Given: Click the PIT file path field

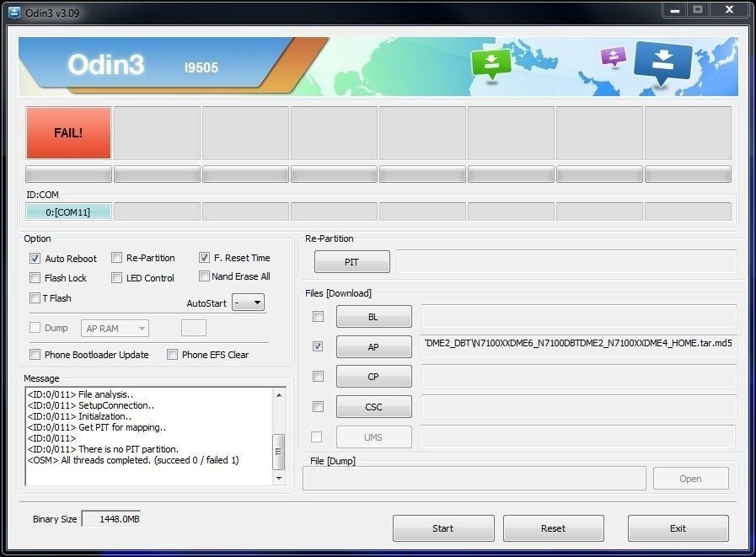Looking at the screenshot, I should point(566,262).
